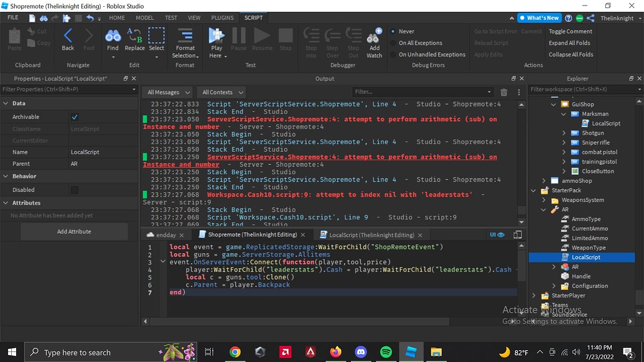Click the new file icon in quick access bar
This screenshot has width=644, height=362.
point(32,18)
